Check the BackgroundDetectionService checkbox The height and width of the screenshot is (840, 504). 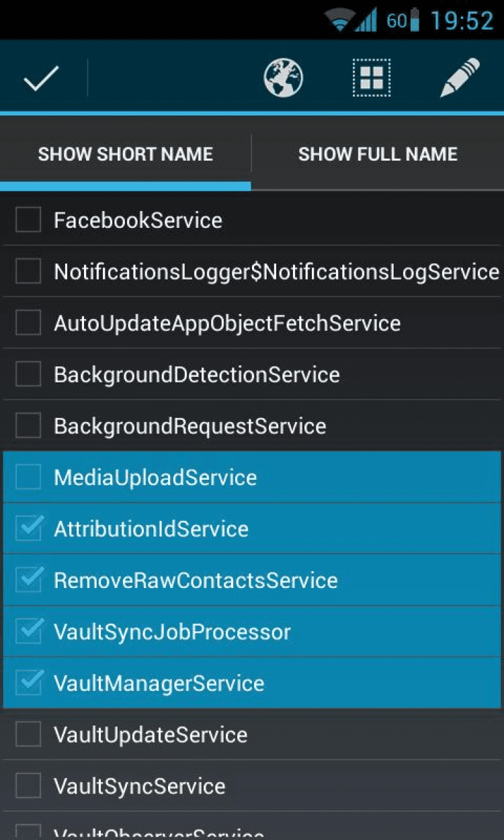point(28,374)
